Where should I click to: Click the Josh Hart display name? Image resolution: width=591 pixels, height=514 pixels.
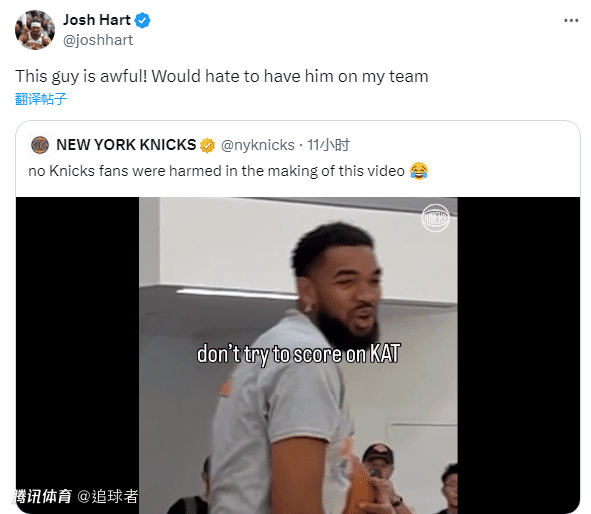click(96, 20)
